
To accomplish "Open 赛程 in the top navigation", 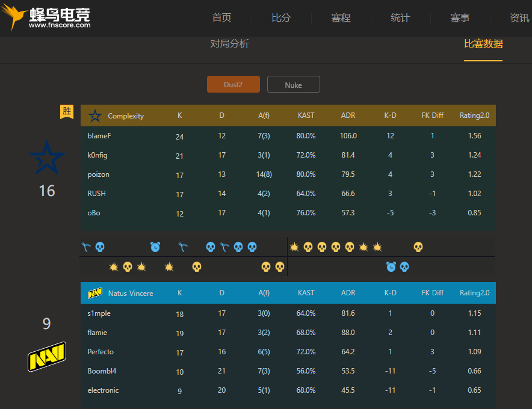I will click(x=341, y=17).
